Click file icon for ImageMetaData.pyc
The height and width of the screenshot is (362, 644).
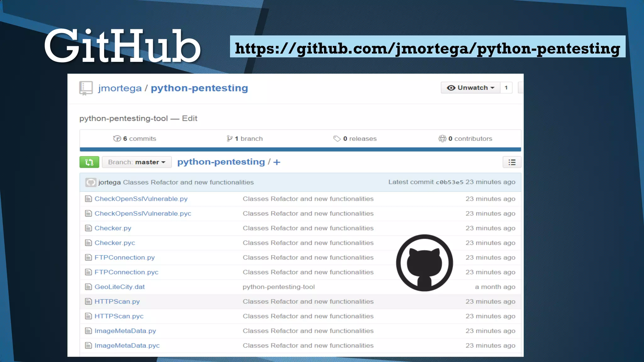coord(88,346)
